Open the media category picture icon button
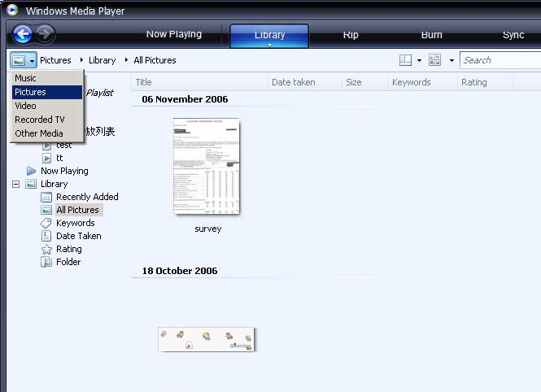The width and height of the screenshot is (541, 392). (23, 60)
